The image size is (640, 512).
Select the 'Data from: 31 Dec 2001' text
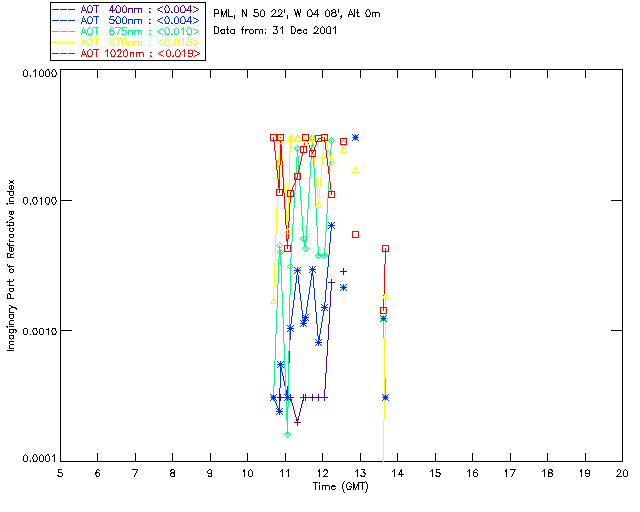point(275,30)
